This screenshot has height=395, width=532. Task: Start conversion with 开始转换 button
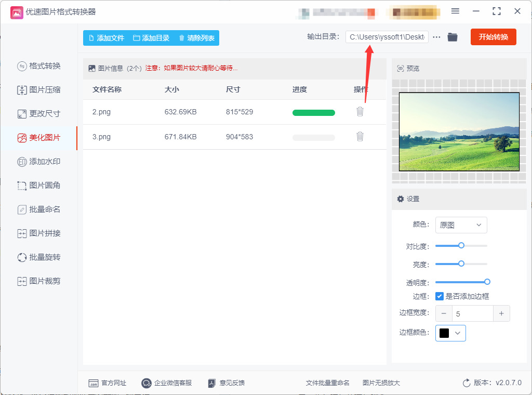point(494,37)
